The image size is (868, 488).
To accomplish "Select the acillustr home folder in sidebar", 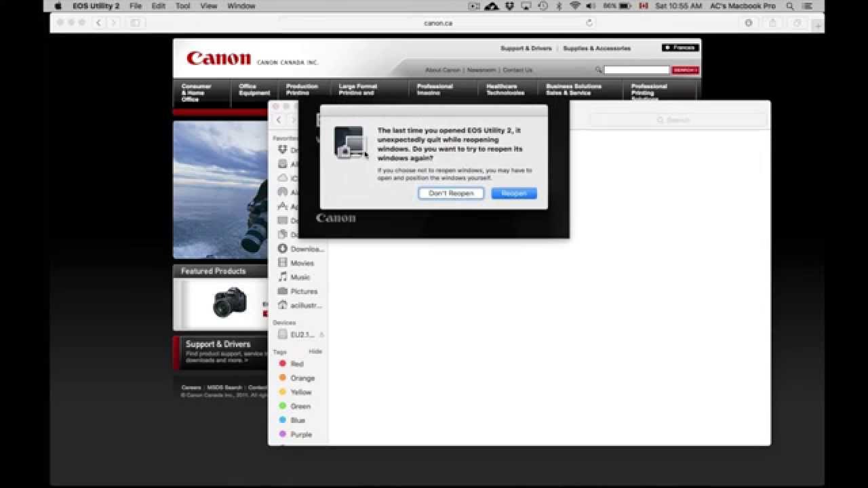I will click(x=300, y=306).
